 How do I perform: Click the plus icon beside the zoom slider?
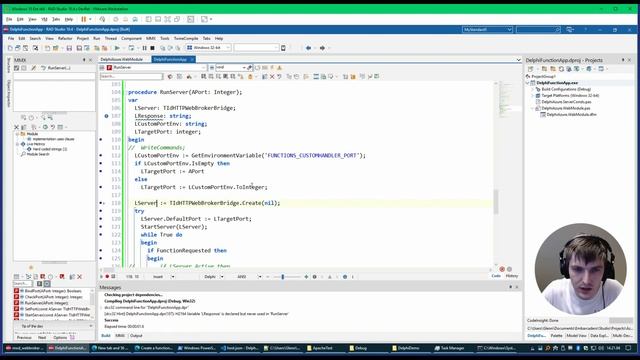click(x=306, y=277)
